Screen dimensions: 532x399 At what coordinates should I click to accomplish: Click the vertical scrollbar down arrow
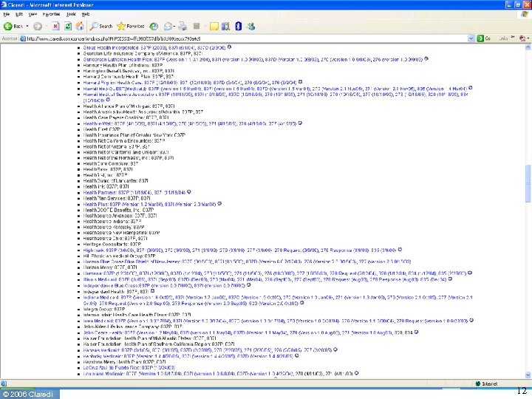pyautogui.click(x=528, y=375)
